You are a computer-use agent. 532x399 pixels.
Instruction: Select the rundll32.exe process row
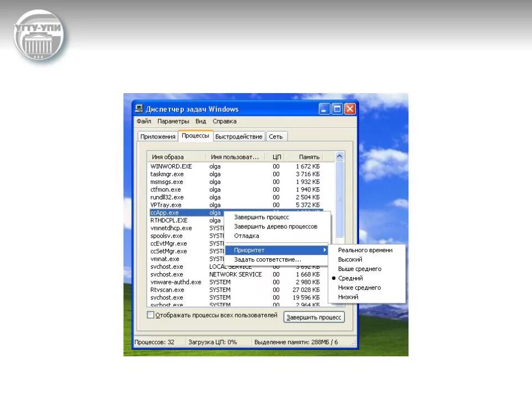tap(236, 197)
